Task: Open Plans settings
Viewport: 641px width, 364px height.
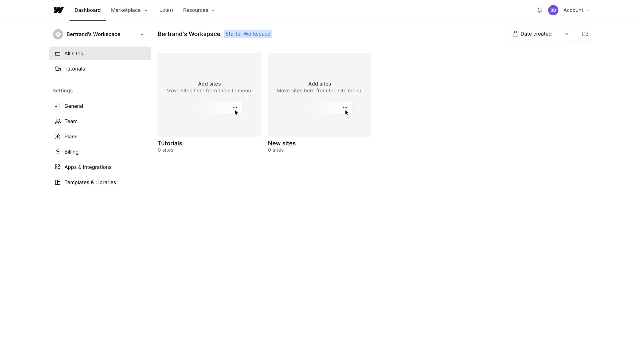Action: [100, 136]
